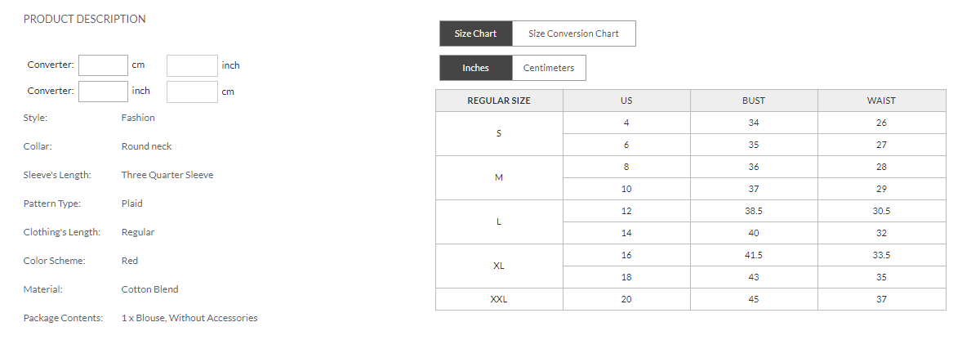Select the L size row label
Image resolution: width=980 pixels, height=340 pixels.
pos(499,221)
